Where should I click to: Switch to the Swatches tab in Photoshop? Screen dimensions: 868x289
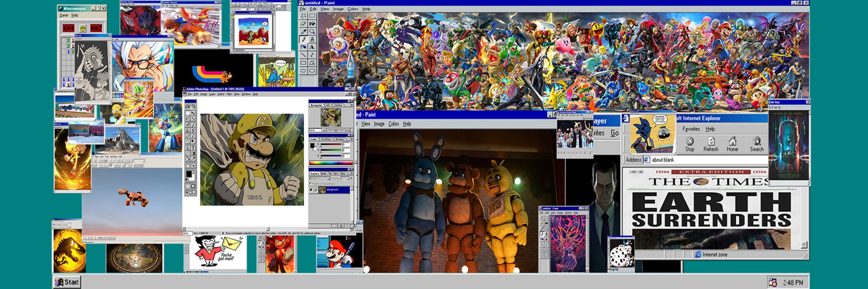tap(326, 139)
